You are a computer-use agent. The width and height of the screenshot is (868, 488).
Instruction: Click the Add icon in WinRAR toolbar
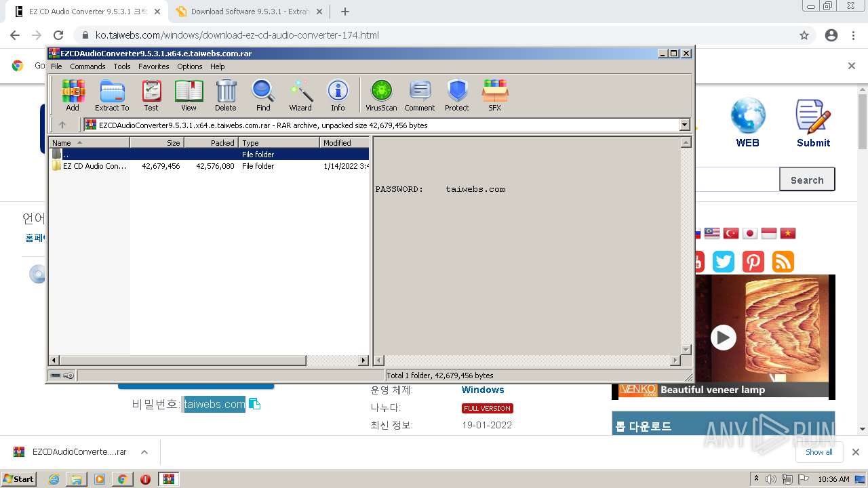click(x=73, y=95)
